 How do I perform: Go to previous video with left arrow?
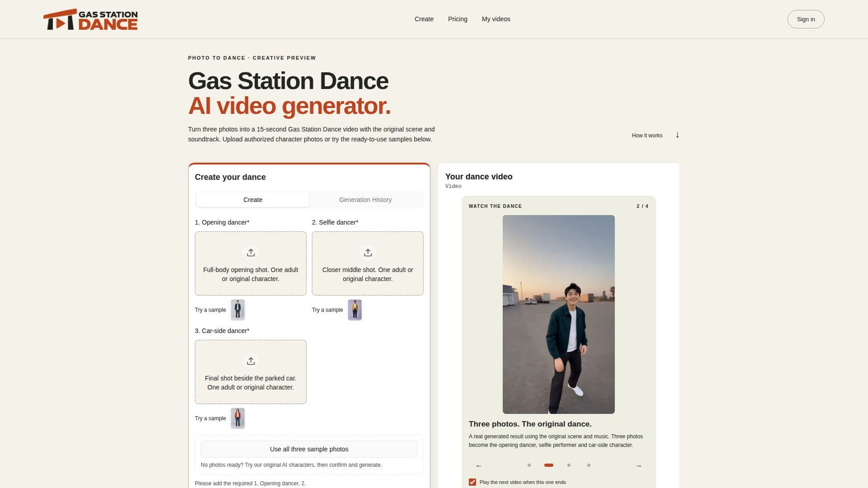point(479,466)
